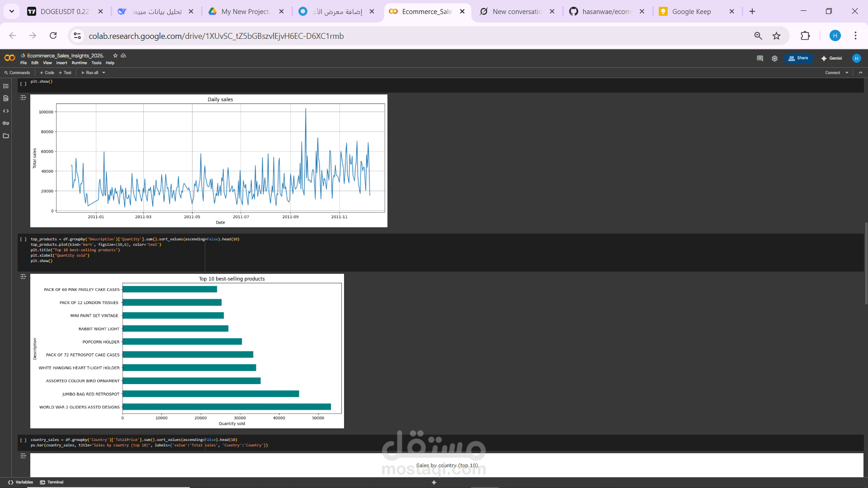Viewport: 868px width, 488px height.
Task: Open Chrome three-dot menu
Action: pyautogui.click(x=855, y=36)
